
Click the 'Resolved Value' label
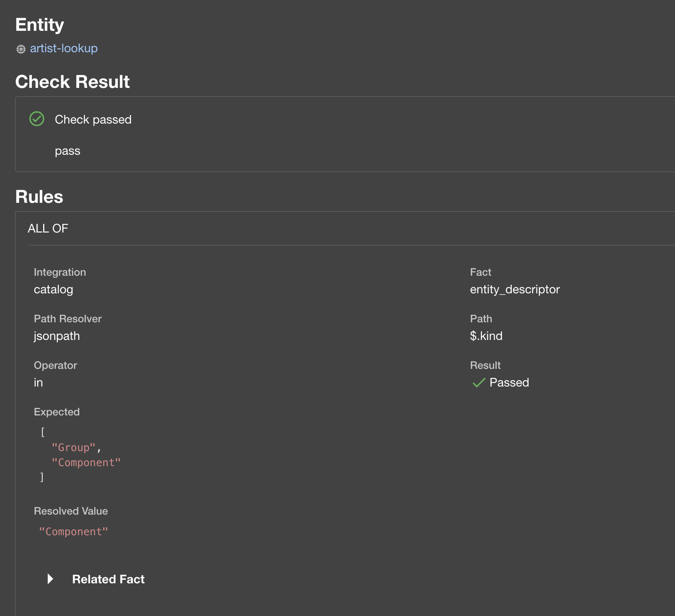click(x=71, y=511)
